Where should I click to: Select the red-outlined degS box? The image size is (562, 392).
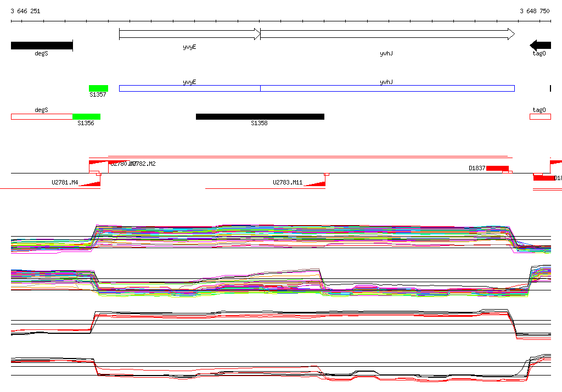tap(42, 116)
